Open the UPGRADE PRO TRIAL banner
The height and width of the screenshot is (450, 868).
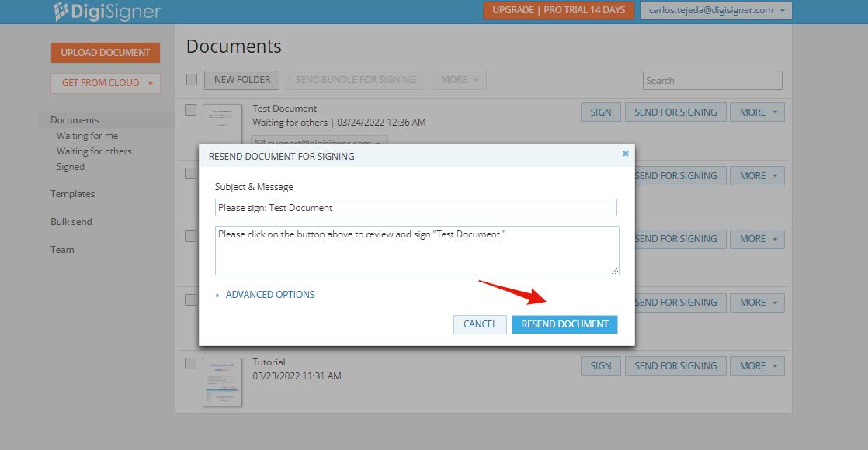558,10
